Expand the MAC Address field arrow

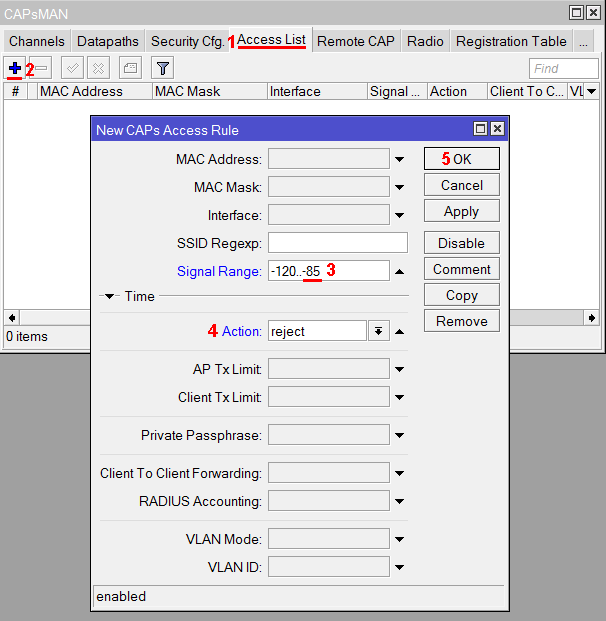click(399, 159)
